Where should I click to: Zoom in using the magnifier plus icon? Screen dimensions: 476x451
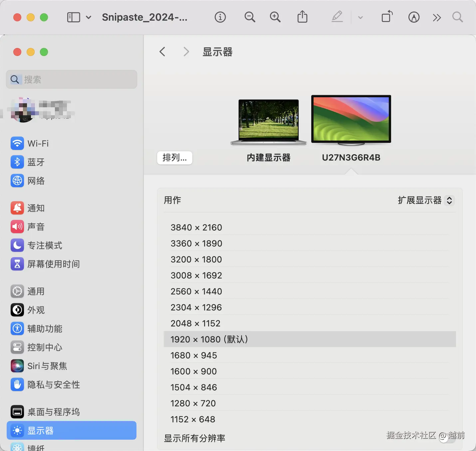pos(275,17)
